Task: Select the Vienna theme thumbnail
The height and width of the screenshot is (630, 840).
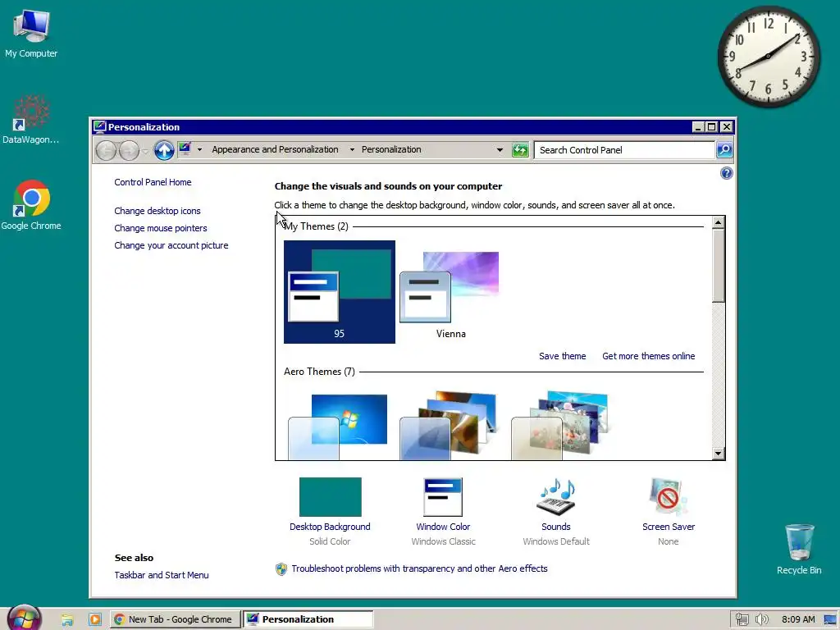Action: tap(450, 292)
